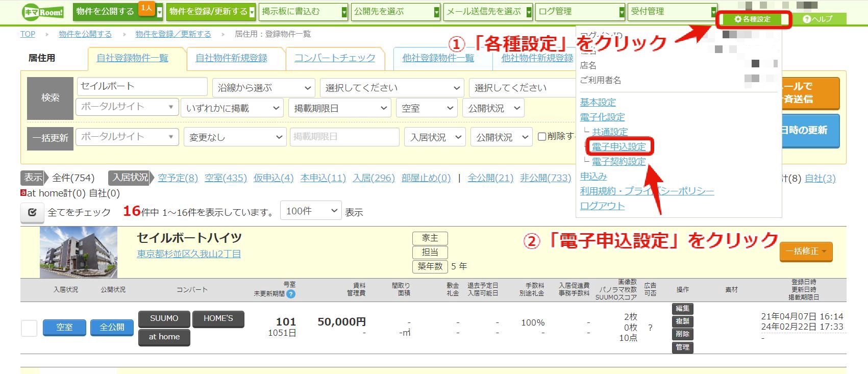The width and height of the screenshot is (868, 374).
Task: Click the キマRoom! logo
Action: 43,12
